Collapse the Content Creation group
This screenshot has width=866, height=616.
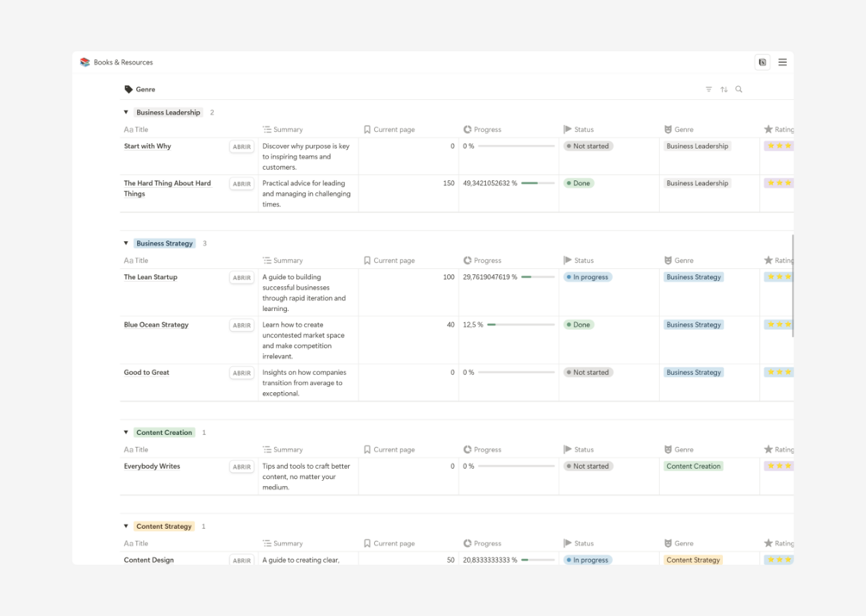pyautogui.click(x=126, y=432)
